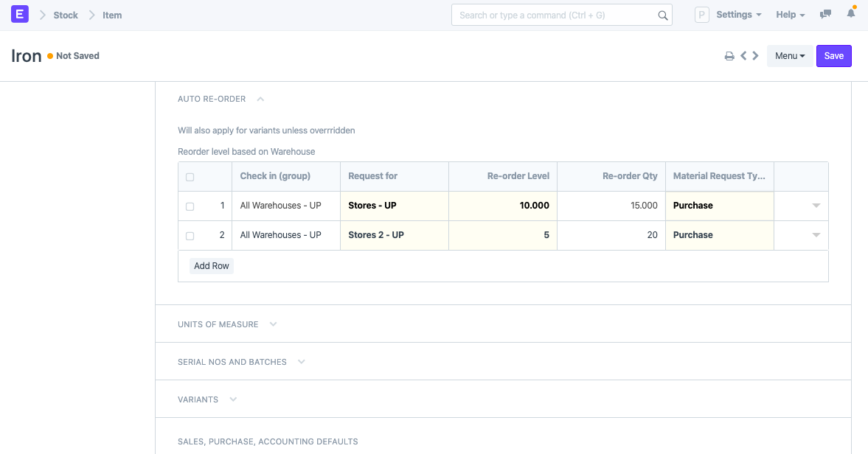868x454 pixels.
Task: Tick the select-all rows checkbox
Action: (190, 177)
